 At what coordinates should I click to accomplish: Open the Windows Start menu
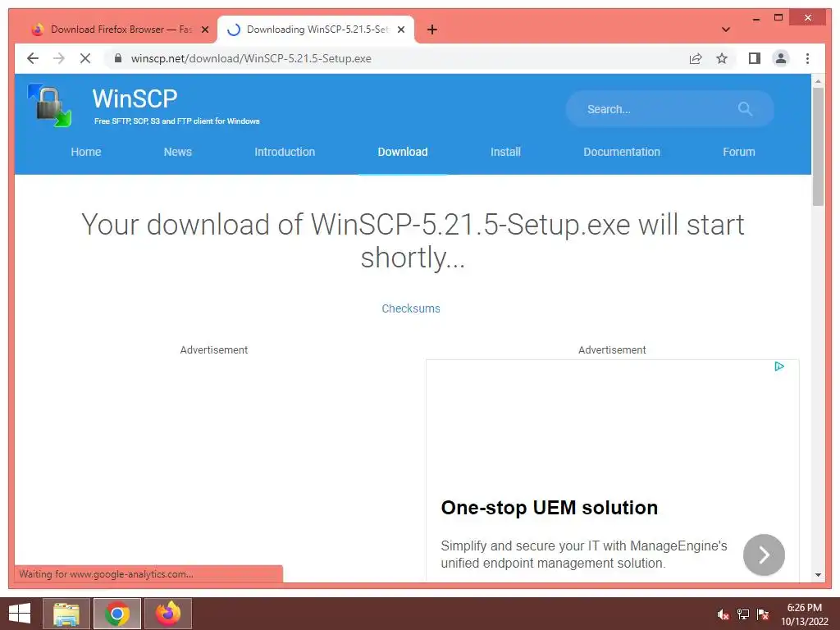pos(20,614)
